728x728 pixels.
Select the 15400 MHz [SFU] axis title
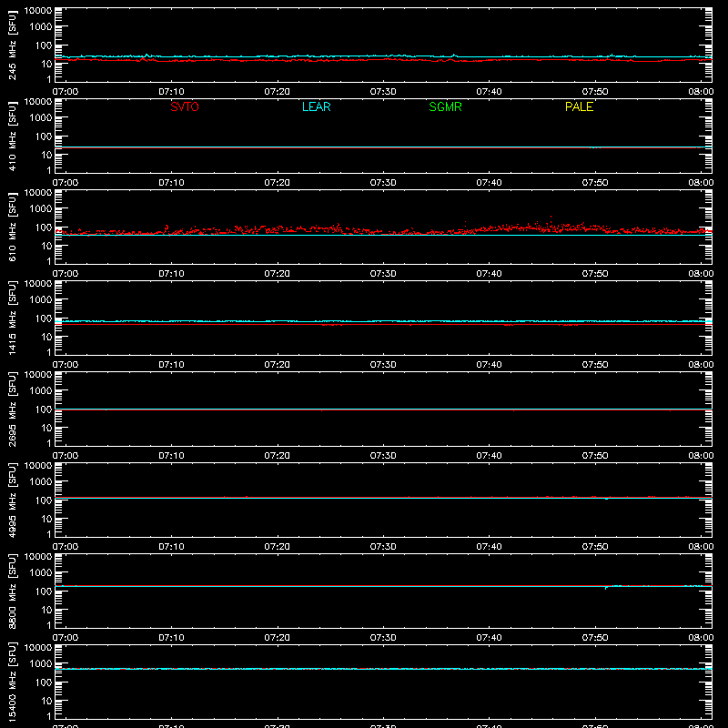[x=12, y=682]
